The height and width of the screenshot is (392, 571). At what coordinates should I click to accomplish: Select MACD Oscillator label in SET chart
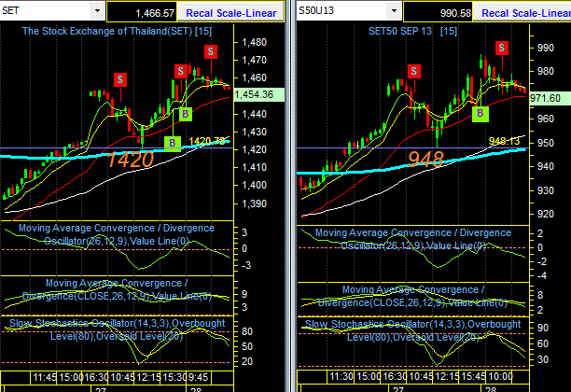click(x=117, y=234)
